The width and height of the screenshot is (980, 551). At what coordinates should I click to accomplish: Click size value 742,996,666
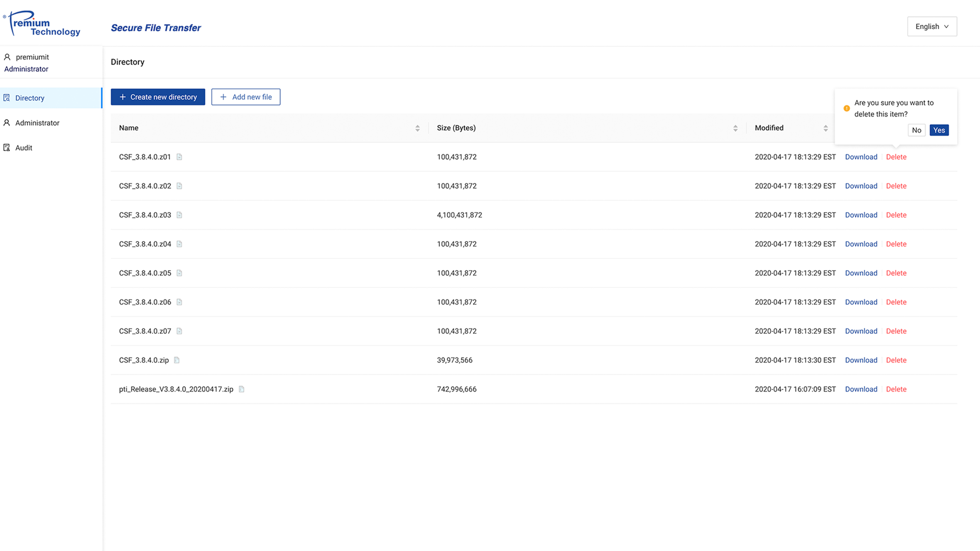pos(457,389)
